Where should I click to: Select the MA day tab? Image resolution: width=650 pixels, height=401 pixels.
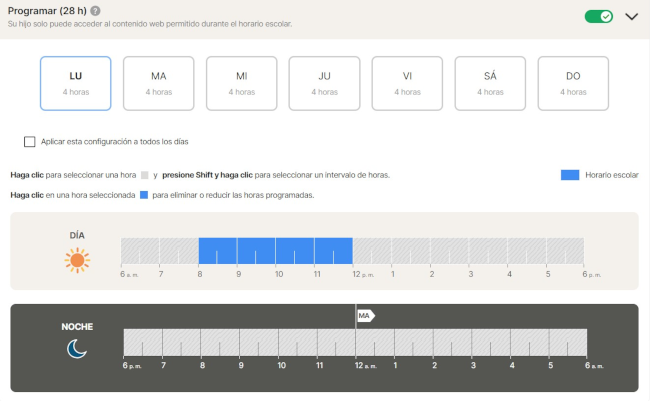point(158,83)
